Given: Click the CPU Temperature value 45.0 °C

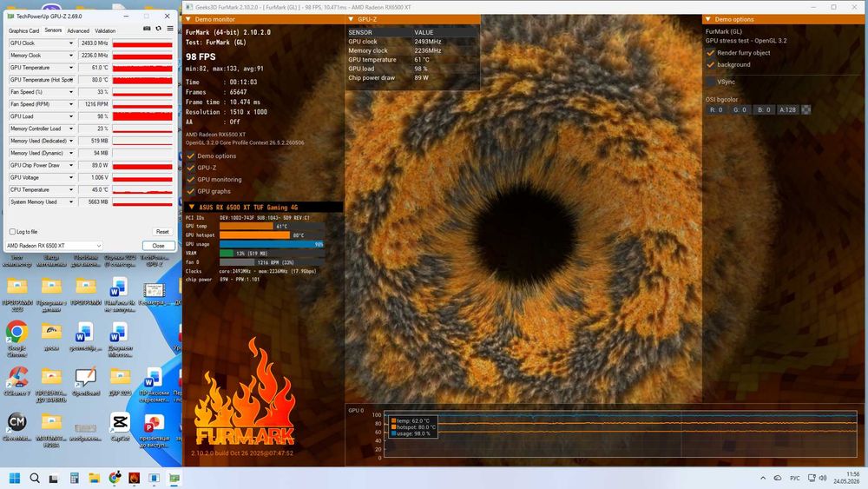Looking at the screenshot, I should coord(94,190).
